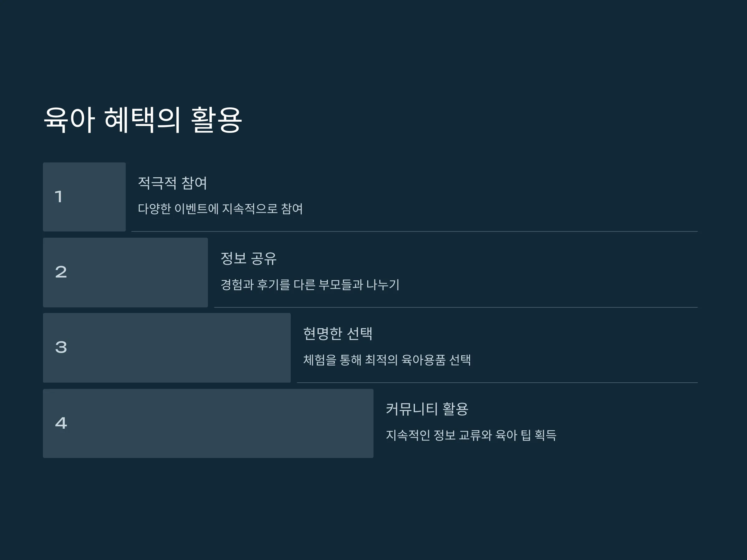This screenshot has width=747, height=560.
Task: Click the divider line under 현명한 선택 section
Action: [x=497, y=383]
